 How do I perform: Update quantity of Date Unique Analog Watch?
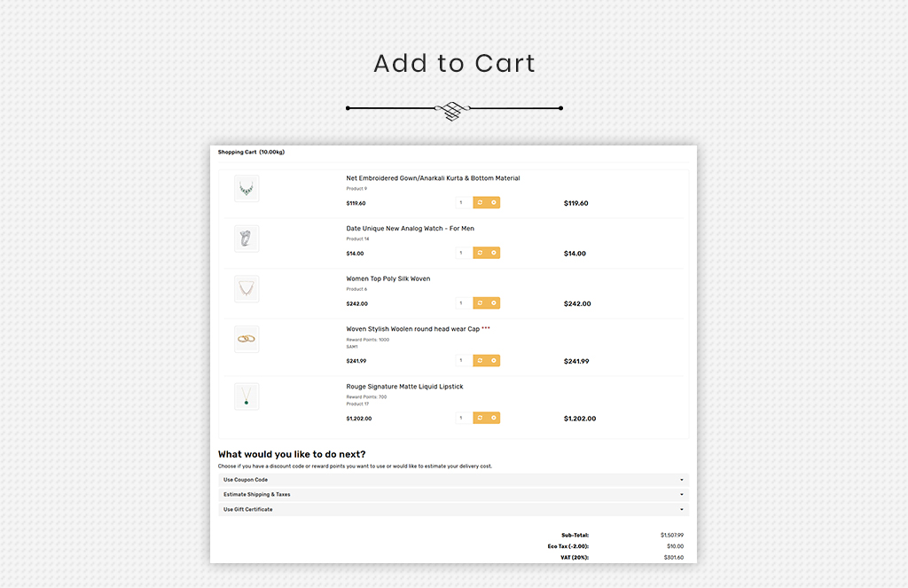point(480,253)
